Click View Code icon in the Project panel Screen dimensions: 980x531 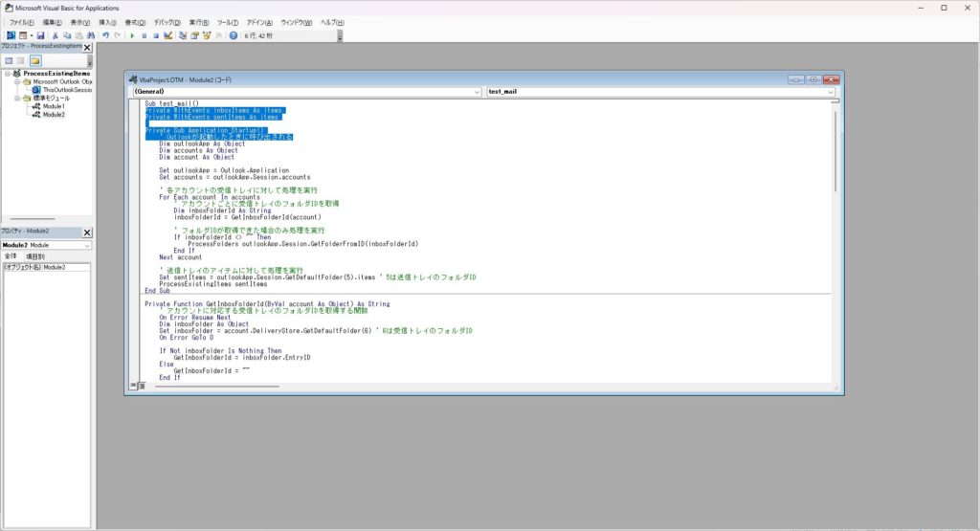point(9,60)
